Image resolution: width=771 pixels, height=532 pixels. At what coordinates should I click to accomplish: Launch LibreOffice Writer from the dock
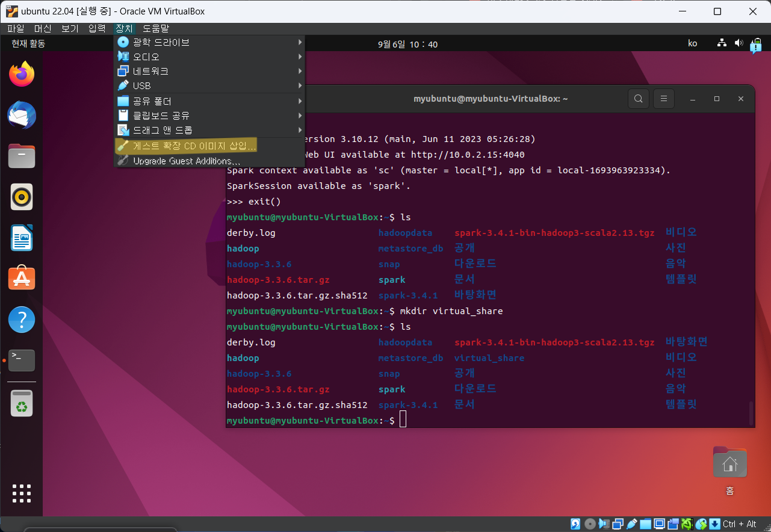[x=22, y=238]
